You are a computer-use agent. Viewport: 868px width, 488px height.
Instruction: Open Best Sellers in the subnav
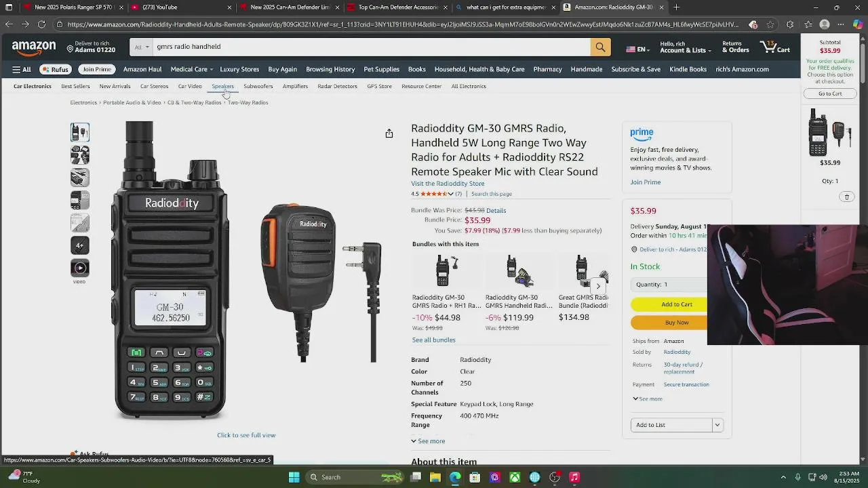tap(75, 86)
